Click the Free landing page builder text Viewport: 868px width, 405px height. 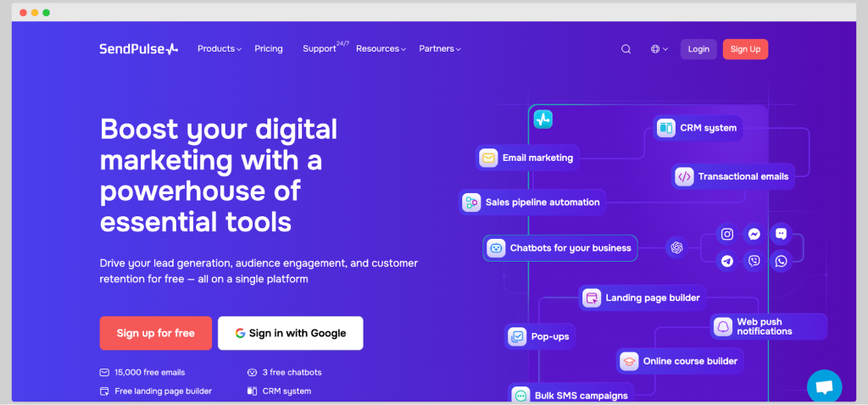tap(164, 391)
